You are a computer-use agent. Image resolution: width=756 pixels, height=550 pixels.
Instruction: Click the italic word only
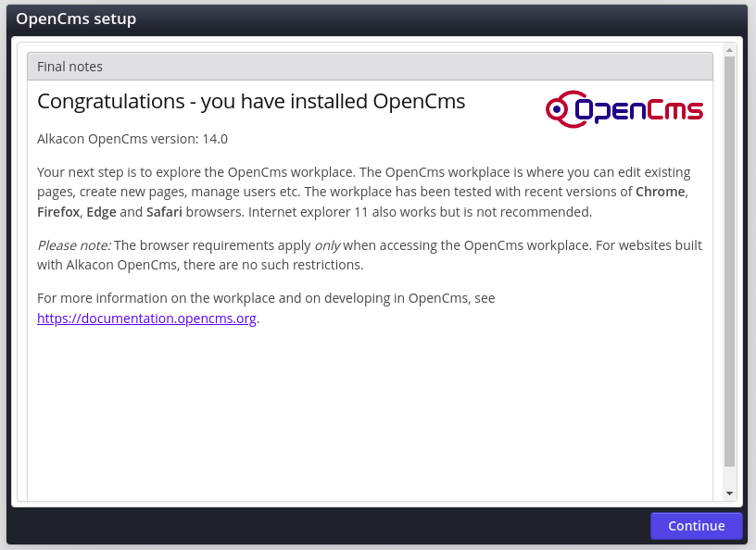pyautogui.click(x=326, y=245)
